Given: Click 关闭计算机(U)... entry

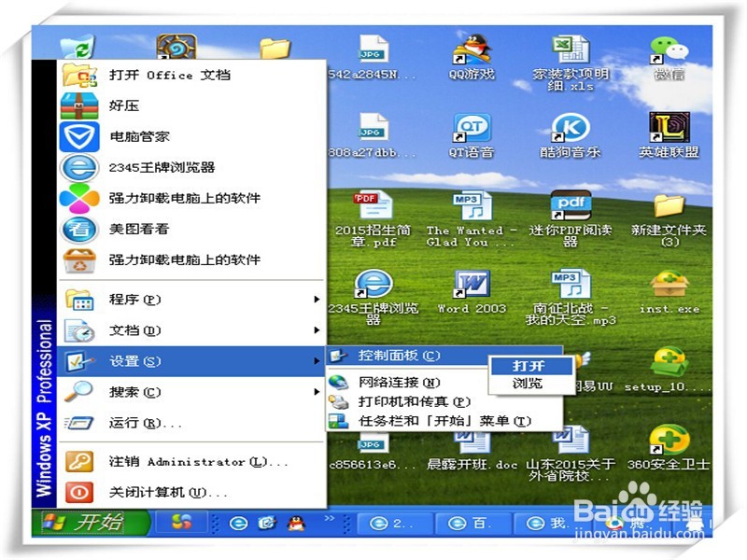Looking at the screenshot, I should [191, 493].
